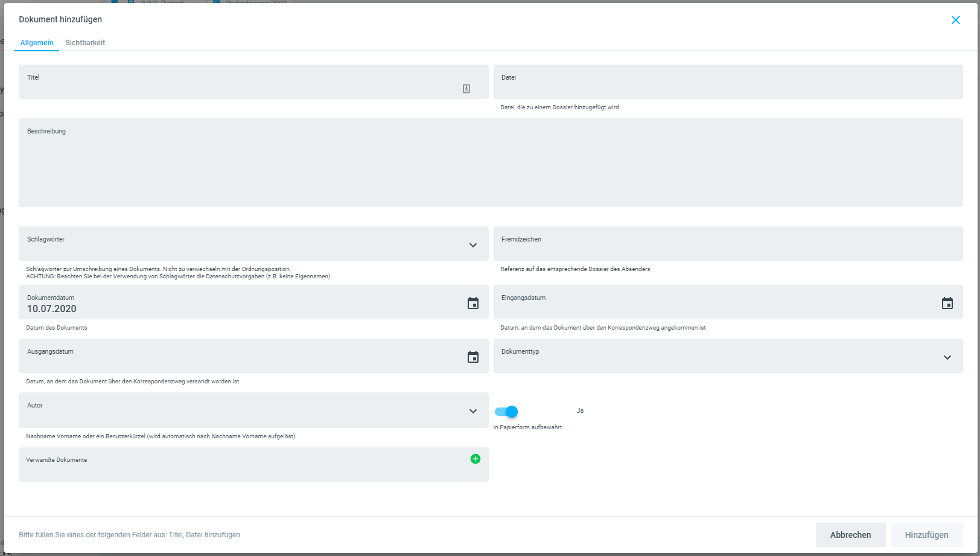This screenshot has width=980, height=556.
Task: Toggle the In Papierform aufbewahrt switch
Action: click(506, 412)
